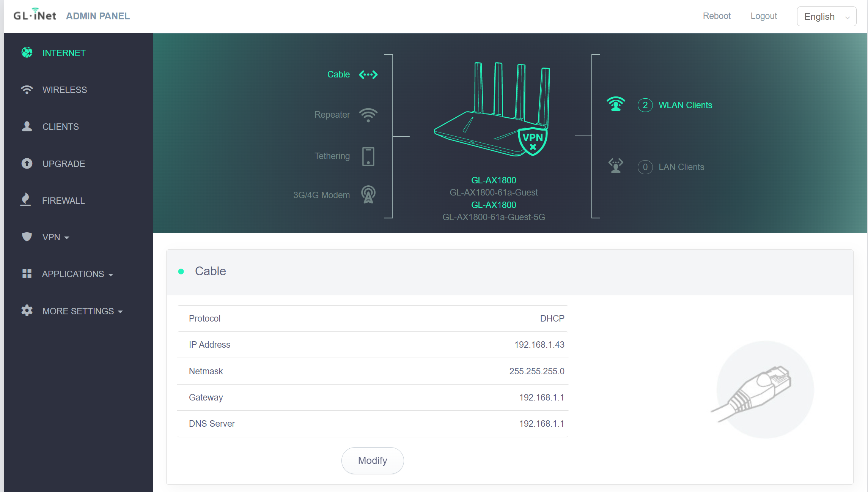This screenshot has height=492, width=868.
Task: Click the IP Address row label
Action: click(x=209, y=345)
